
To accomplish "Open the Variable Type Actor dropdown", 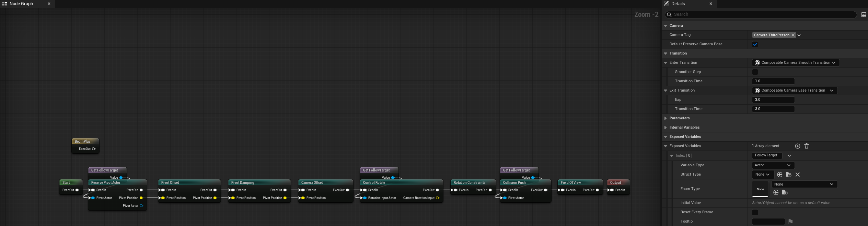I will (x=773, y=165).
